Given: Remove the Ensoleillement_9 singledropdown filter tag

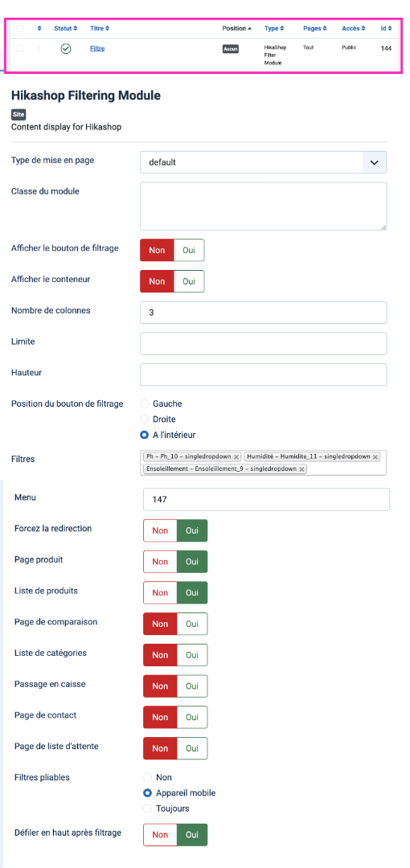Looking at the screenshot, I should click(301, 469).
